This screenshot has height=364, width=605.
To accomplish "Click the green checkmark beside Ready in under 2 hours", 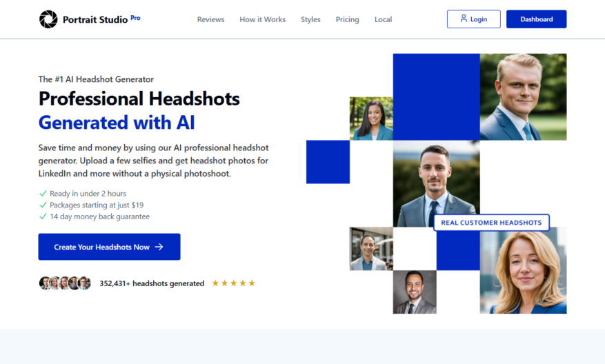I will (x=43, y=193).
